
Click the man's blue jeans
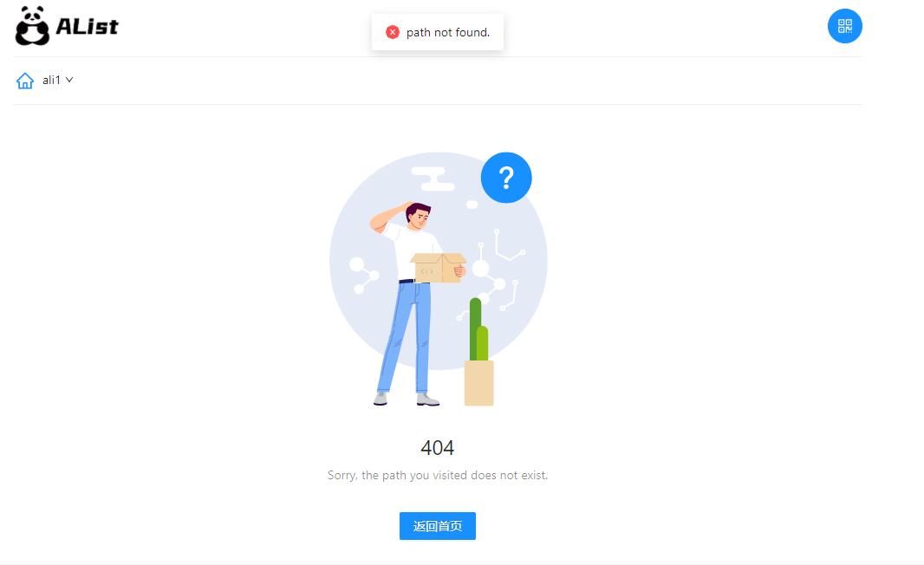click(406, 337)
